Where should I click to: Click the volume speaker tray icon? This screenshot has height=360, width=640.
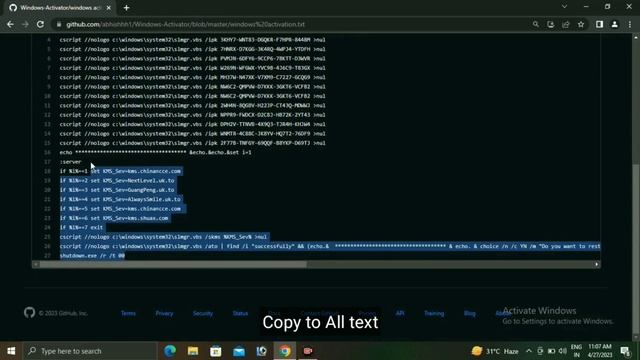562,351
